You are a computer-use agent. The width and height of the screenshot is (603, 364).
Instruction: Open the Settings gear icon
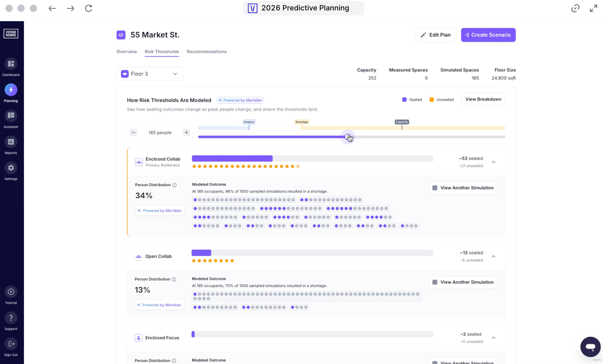[11, 168]
